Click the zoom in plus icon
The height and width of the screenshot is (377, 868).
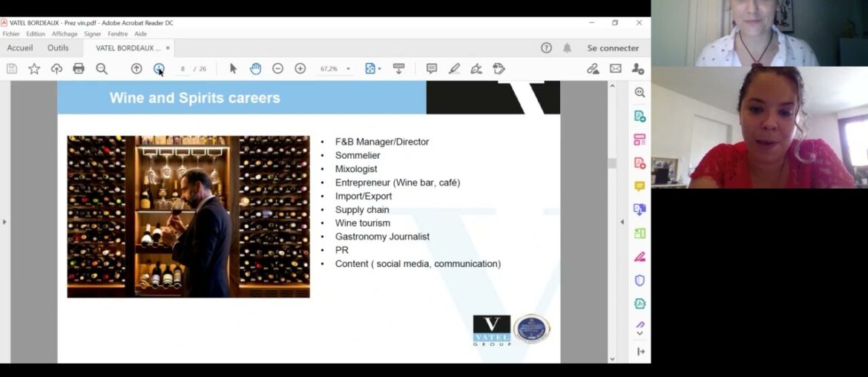[x=300, y=69]
